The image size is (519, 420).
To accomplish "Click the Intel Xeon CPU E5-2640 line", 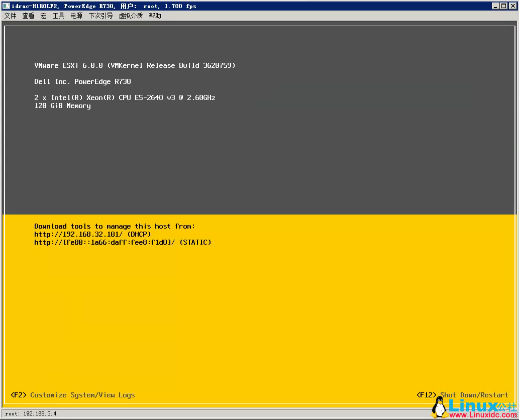I will [125, 97].
